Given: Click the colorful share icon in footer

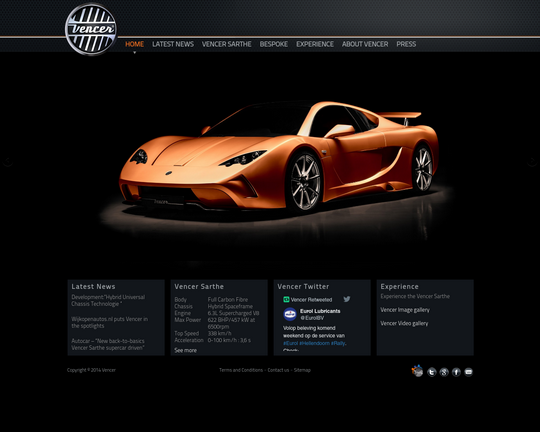Looking at the screenshot, I should [x=417, y=371].
